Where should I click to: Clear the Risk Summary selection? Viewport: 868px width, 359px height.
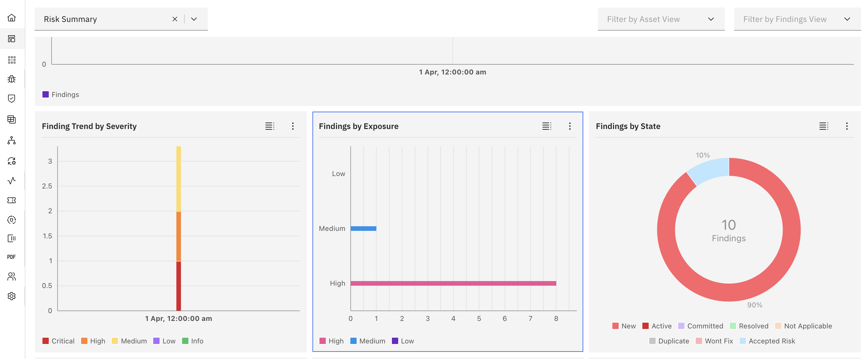(x=175, y=19)
